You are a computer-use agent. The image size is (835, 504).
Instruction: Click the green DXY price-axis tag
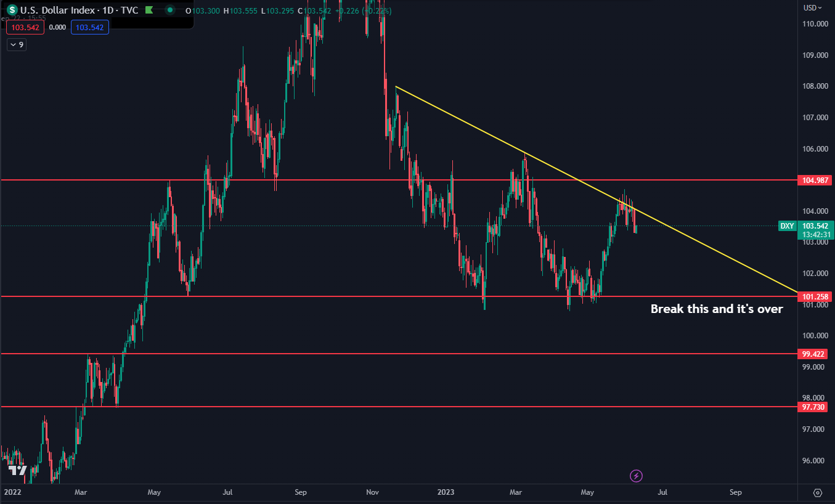[x=787, y=226]
